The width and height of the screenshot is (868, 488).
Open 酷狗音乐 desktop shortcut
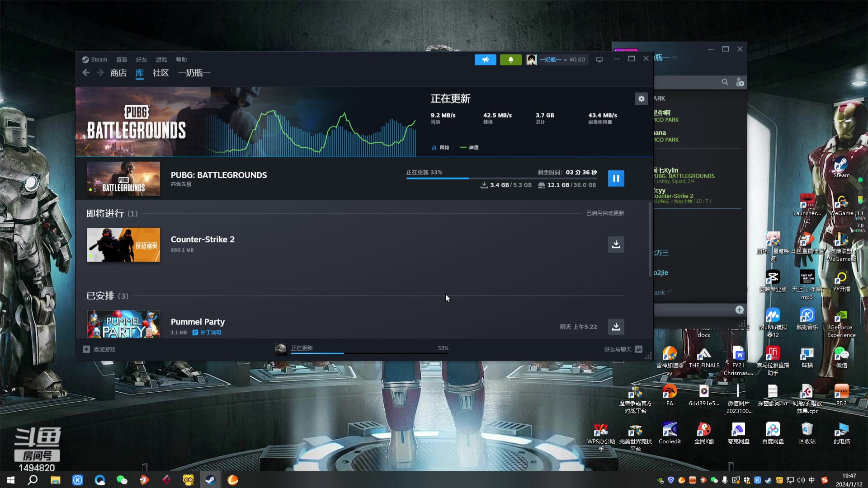point(807,319)
